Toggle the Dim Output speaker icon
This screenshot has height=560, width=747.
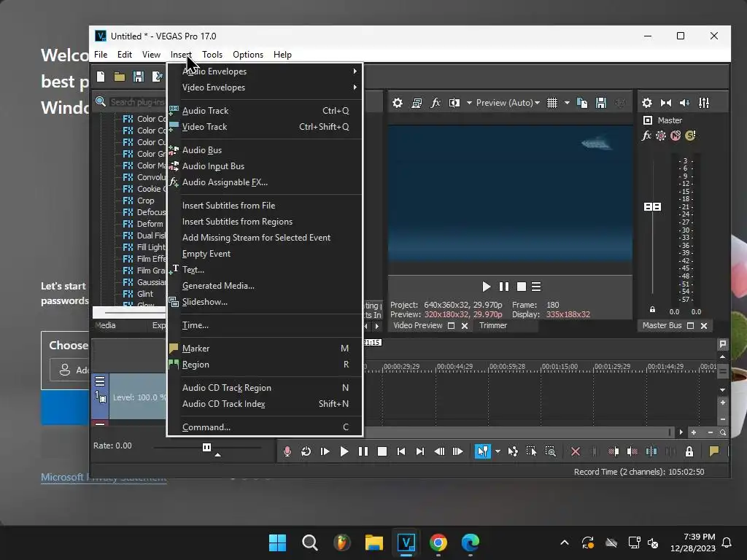(684, 103)
